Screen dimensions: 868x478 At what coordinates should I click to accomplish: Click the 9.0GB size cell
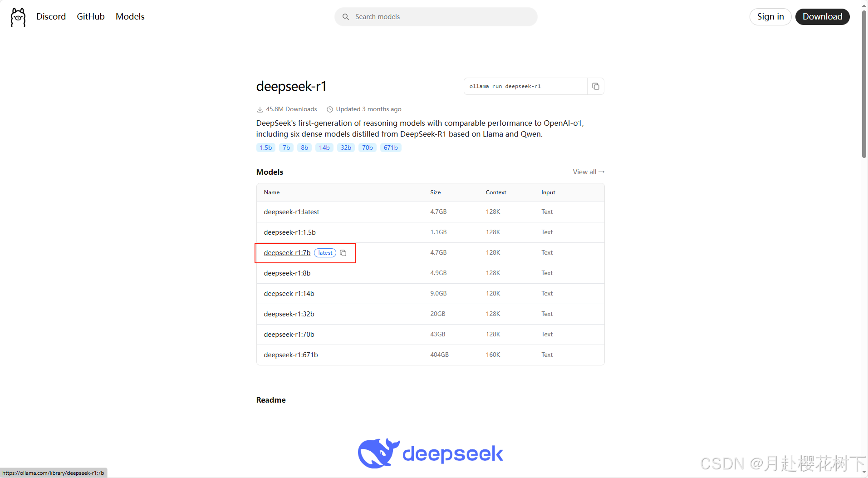point(438,293)
